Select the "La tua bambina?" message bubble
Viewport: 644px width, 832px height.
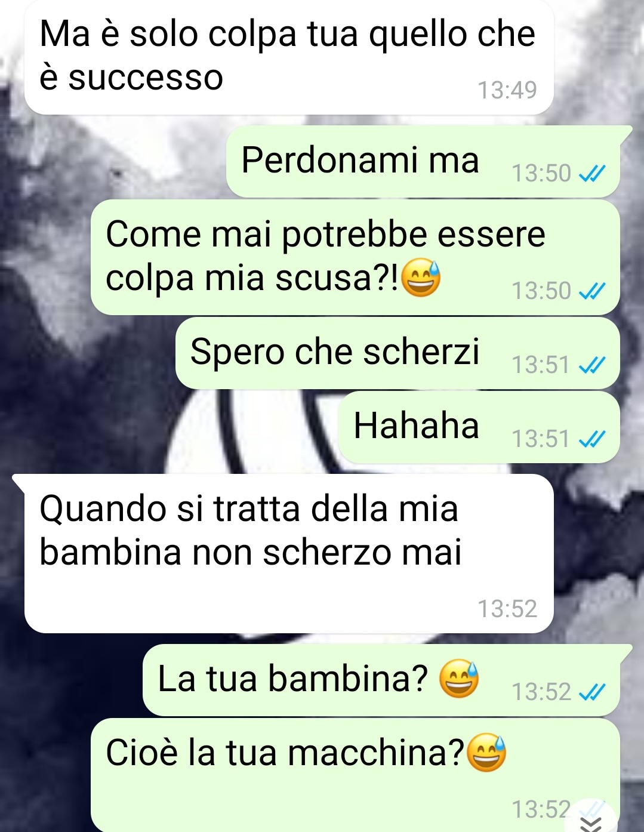tap(381, 680)
